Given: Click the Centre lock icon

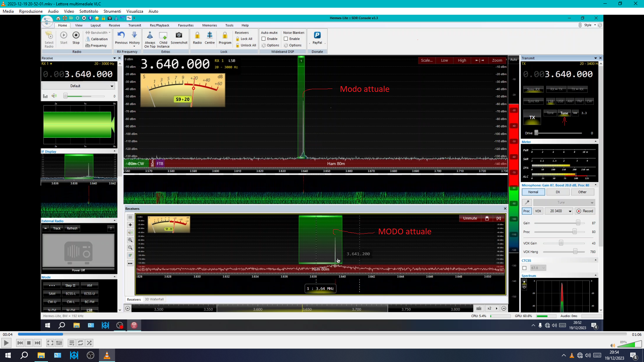Looking at the screenshot, I should [210, 35].
